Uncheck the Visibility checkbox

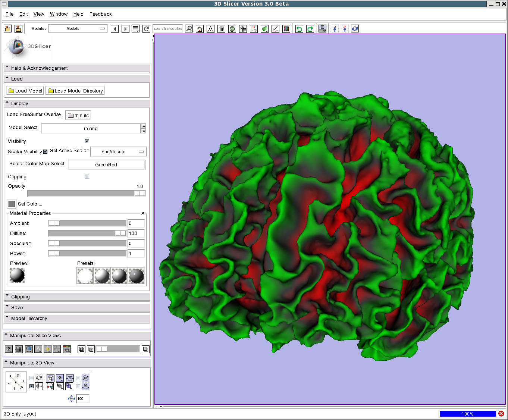pyautogui.click(x=87, y=141)
